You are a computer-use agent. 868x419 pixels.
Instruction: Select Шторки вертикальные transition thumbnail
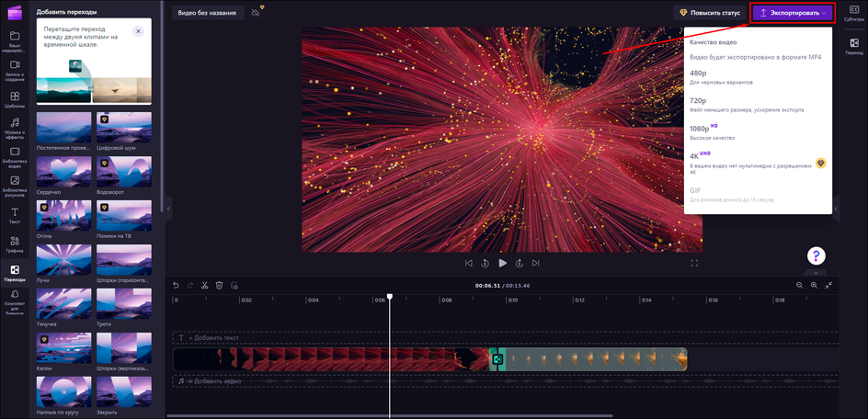tap(124, 347)
